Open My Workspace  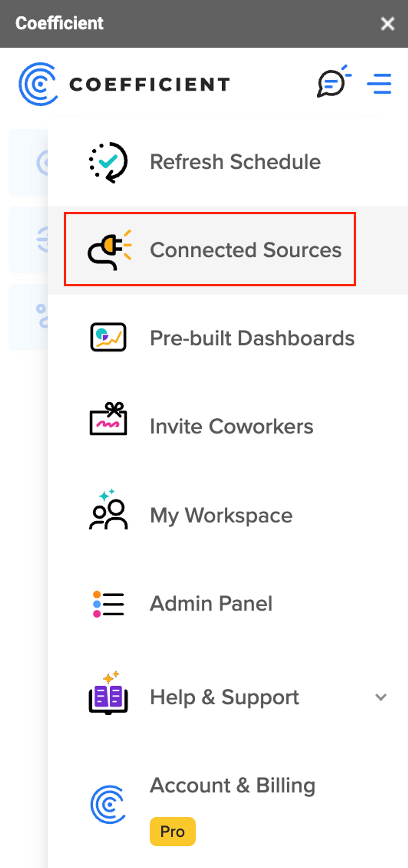tap(221, 515)
